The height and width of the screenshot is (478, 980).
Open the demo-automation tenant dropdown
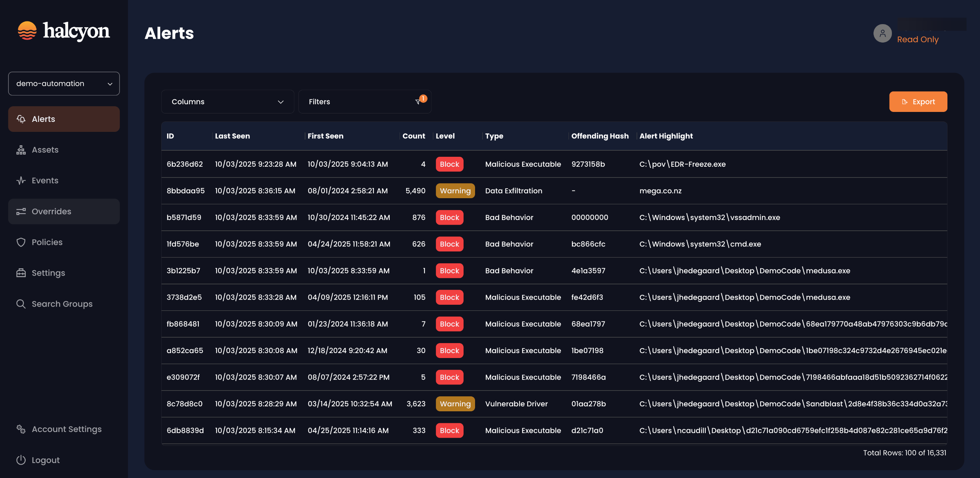pos(64,84)
